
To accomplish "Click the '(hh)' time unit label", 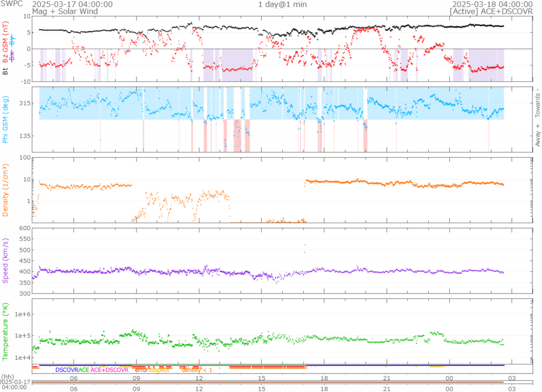I will 8,377.
